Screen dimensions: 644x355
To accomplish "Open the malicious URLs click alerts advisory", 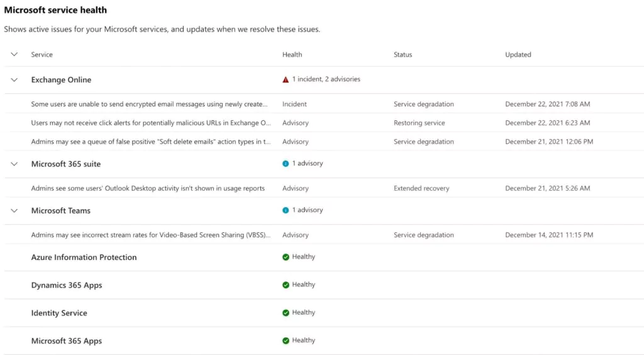I will tap(151, 123).
